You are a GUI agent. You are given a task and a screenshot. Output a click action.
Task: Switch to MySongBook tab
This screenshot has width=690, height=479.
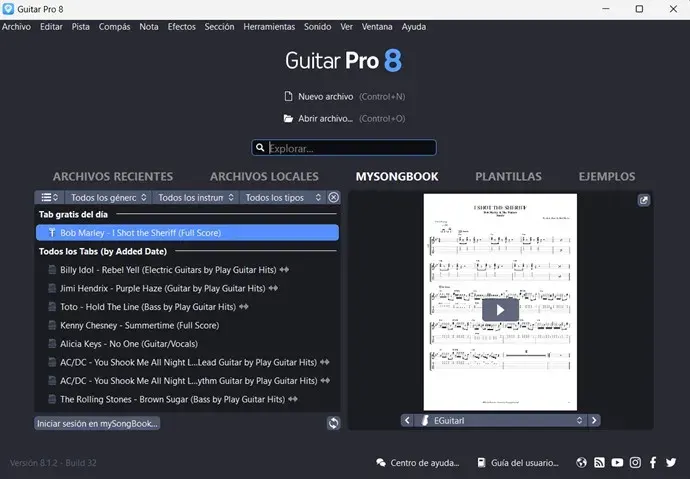click(397, 176)
